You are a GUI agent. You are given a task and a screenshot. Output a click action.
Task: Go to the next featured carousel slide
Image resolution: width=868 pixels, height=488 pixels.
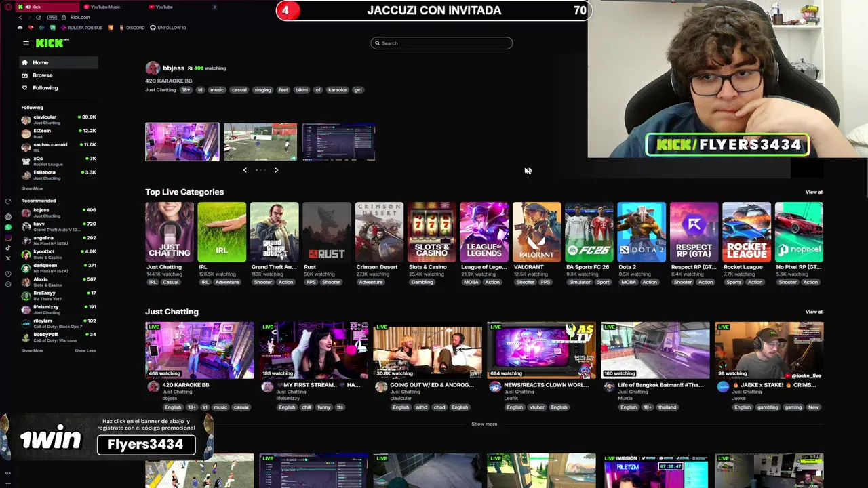tap(276, 170)
